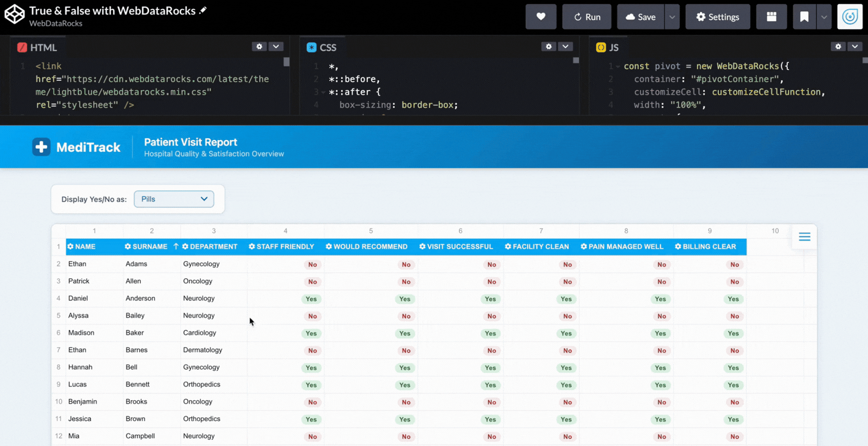
Task: Open the NAME column filter gear
Action: [71, 247]
